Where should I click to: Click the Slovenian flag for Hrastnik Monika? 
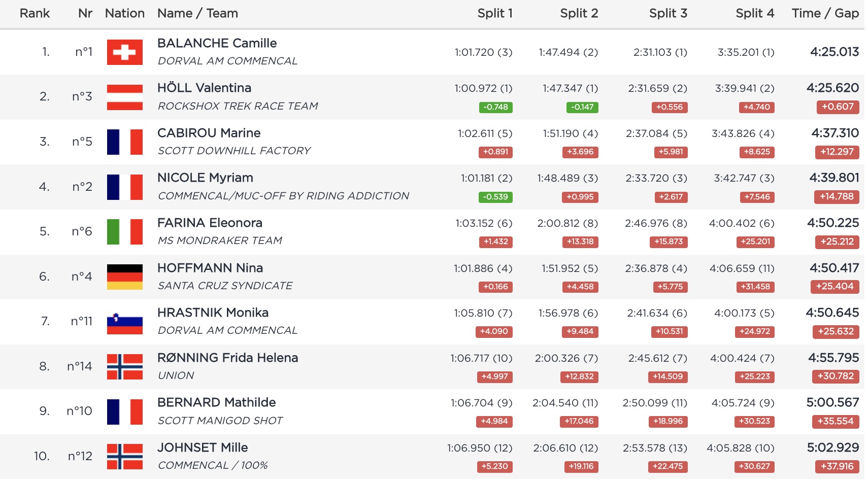pyautogui.click(x=124, y=322)
